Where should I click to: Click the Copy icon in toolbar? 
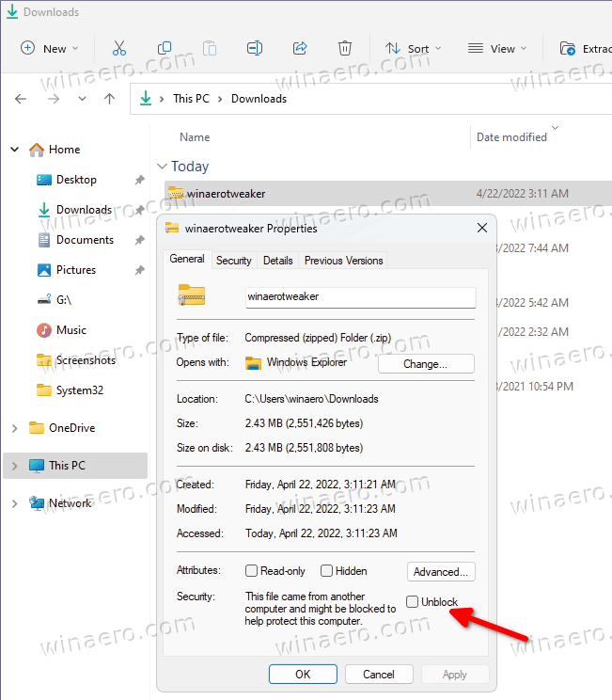click(x=165, y=48)
